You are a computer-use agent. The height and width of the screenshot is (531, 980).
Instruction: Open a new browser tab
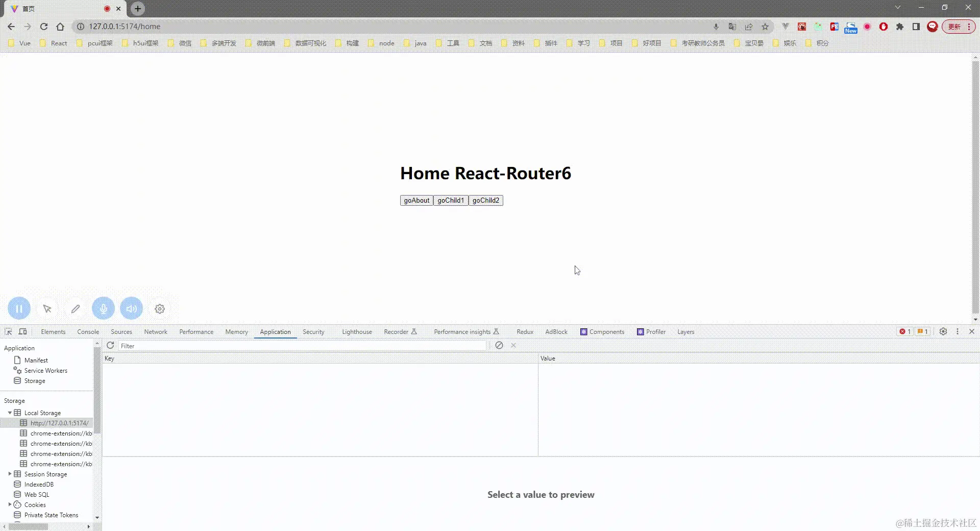tap(138, 9)
